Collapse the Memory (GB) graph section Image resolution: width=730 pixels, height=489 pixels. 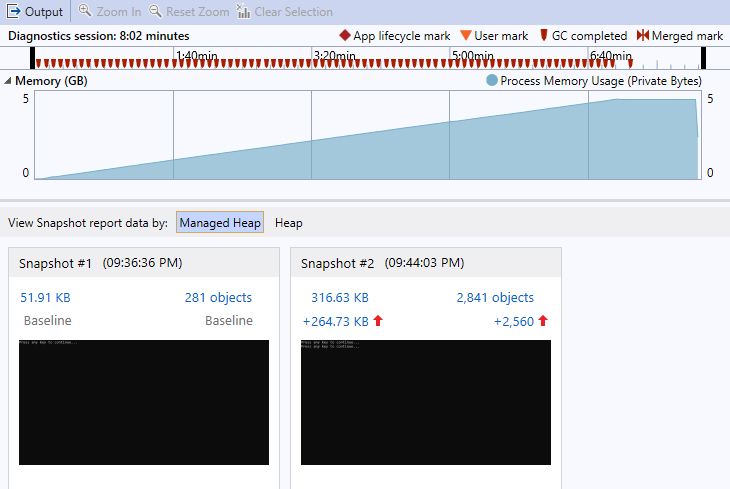7,81
